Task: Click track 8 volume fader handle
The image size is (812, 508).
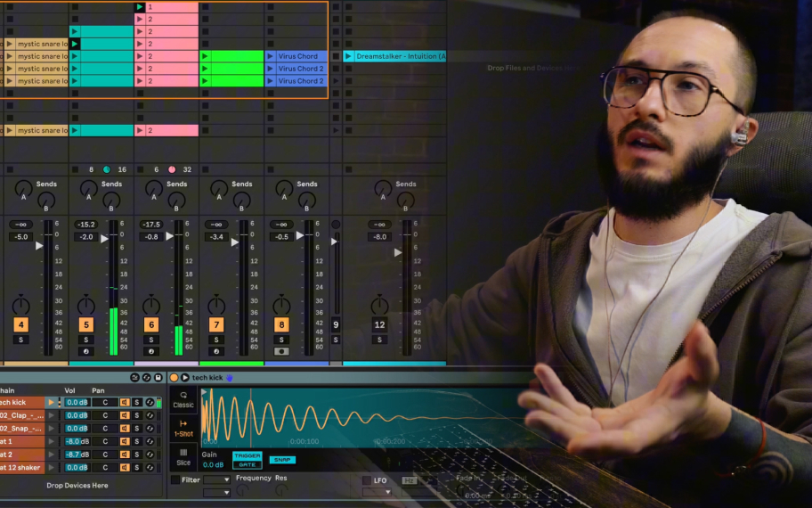Action: [300, 235]
